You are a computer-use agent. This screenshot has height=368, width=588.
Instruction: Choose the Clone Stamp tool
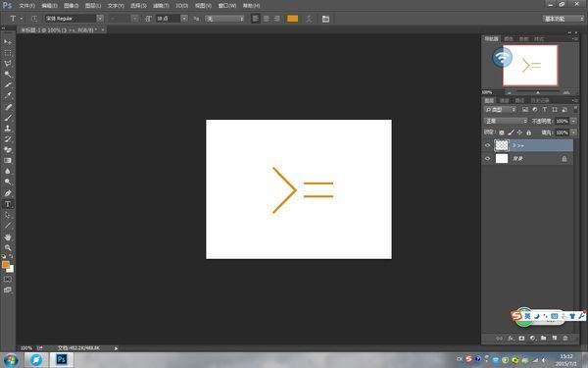click(x=8, y=128)
